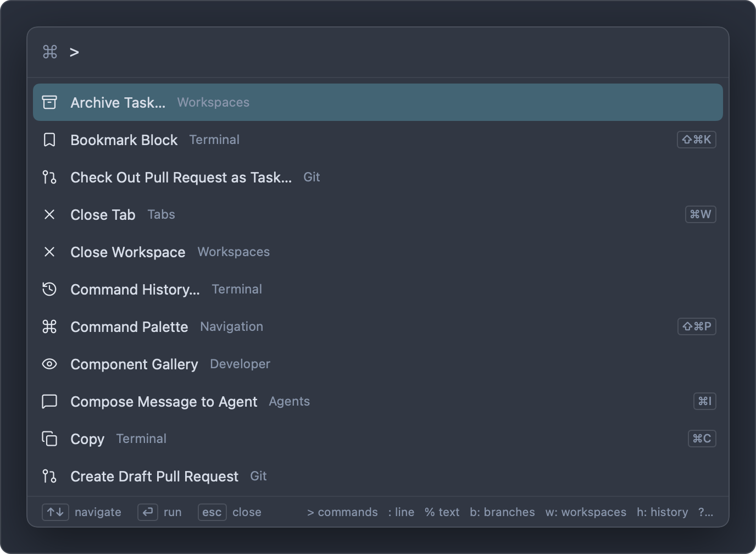Click the copy icon beside Copy

[49, 439]
